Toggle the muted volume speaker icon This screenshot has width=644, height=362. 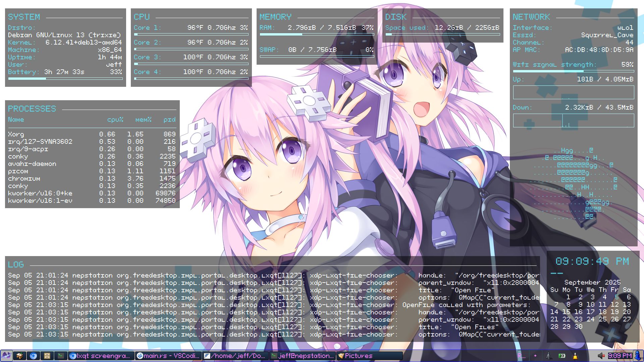(601, 356)
